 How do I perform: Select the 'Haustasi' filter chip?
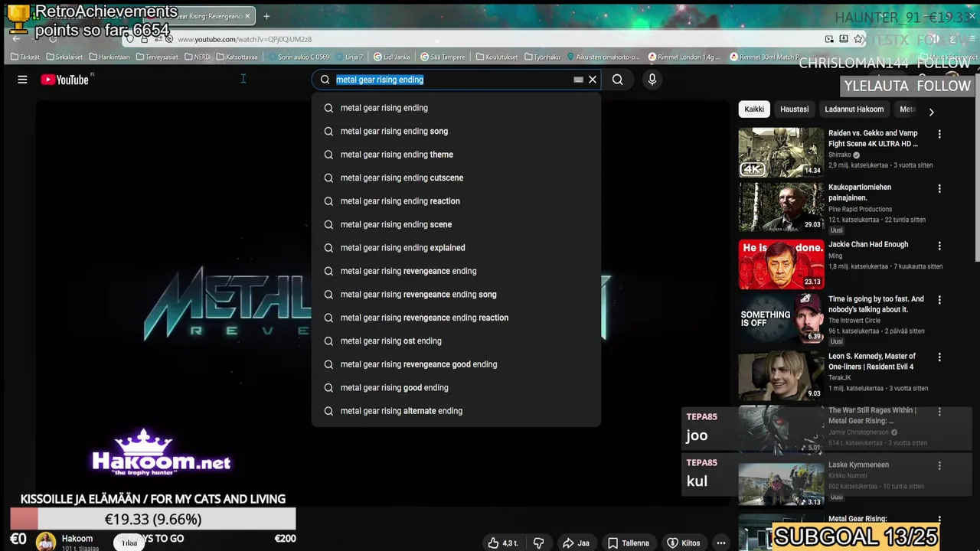coord(794,109)
